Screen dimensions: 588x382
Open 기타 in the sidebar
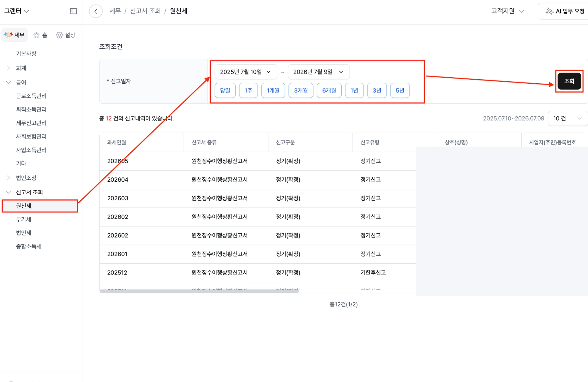click(21, 163)
